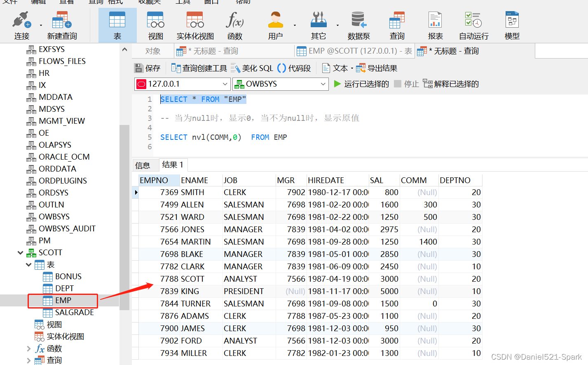The width and height of the screenshot is (588, 365).
Task: Select the MDSYS schema in tree
Action: pos(46,109)
